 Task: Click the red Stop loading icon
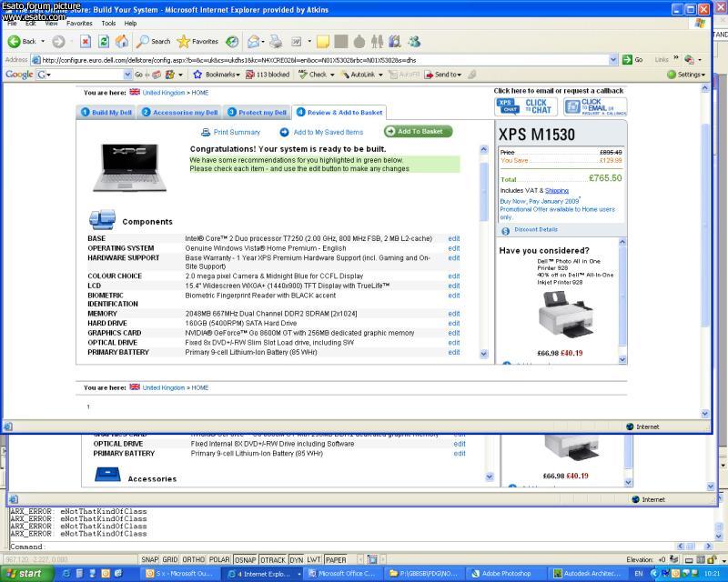86,42
